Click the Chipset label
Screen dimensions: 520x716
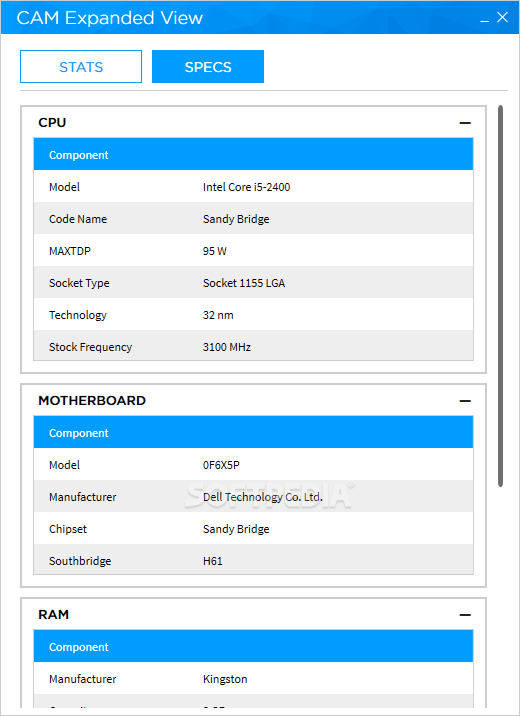point(68,529)
